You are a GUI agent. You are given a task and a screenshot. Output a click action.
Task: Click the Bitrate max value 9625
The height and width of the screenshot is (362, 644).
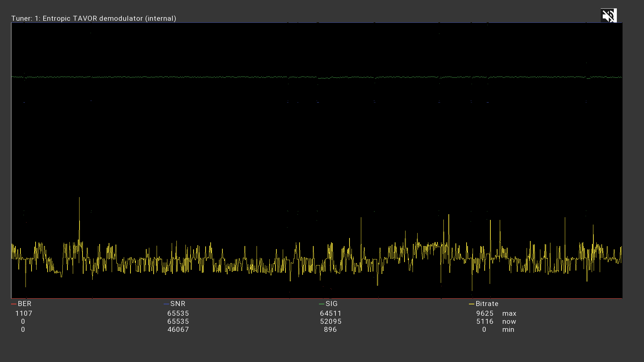pos(485,313)
